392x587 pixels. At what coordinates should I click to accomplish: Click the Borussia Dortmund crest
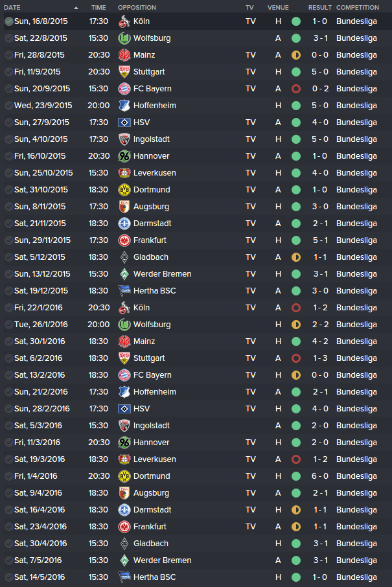click(x=123, y=189)
